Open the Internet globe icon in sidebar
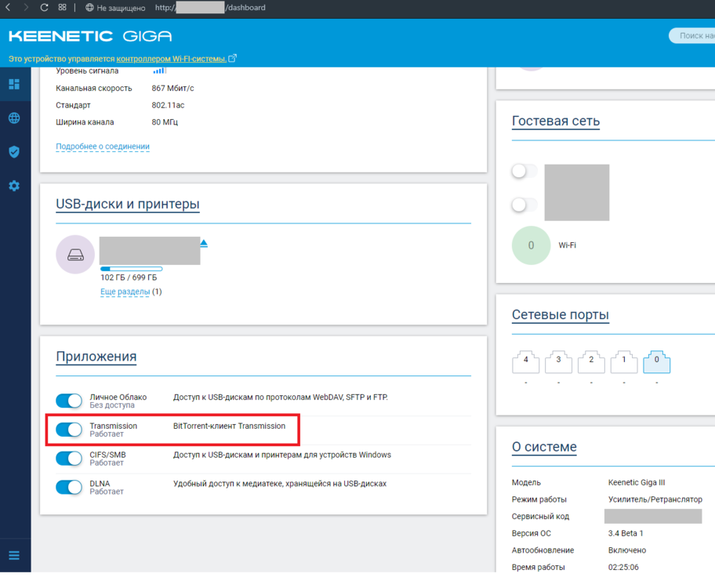This screenshot has height=588, width=715. (x=14, y=118)
